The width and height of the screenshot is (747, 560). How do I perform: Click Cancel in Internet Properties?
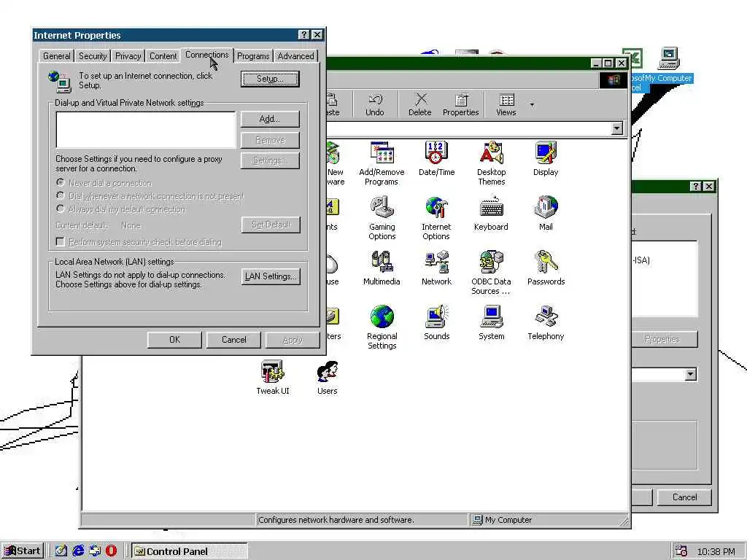(x=234, y=340)
